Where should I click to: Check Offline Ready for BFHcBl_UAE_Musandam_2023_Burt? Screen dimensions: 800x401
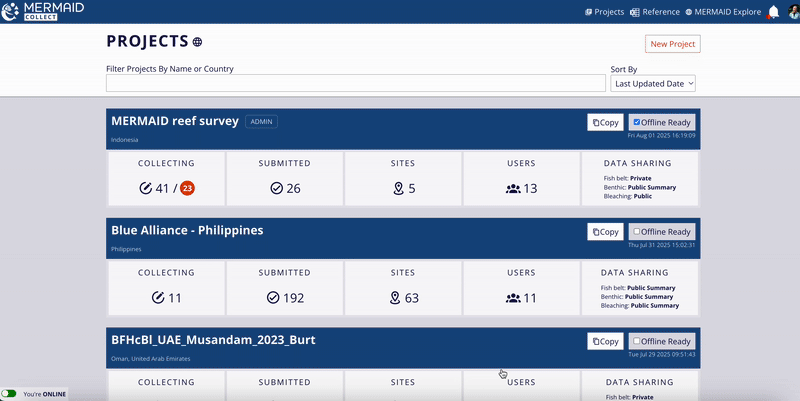point(636,341)
